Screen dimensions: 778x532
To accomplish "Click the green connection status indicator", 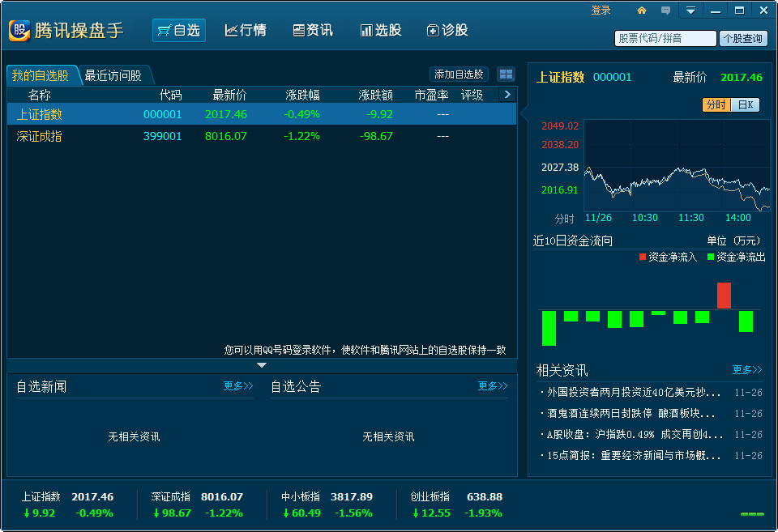I will 752,514.
